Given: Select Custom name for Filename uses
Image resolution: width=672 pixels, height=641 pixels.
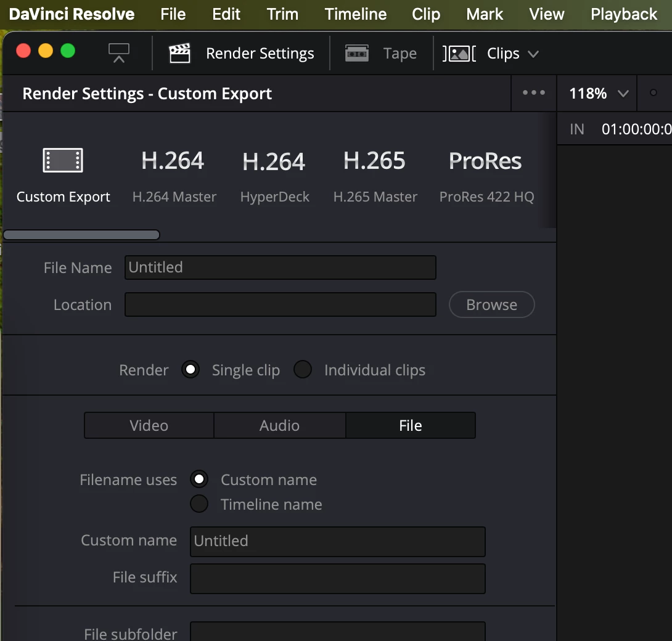Looking at the screenshot, I should (x=199, y=479).
